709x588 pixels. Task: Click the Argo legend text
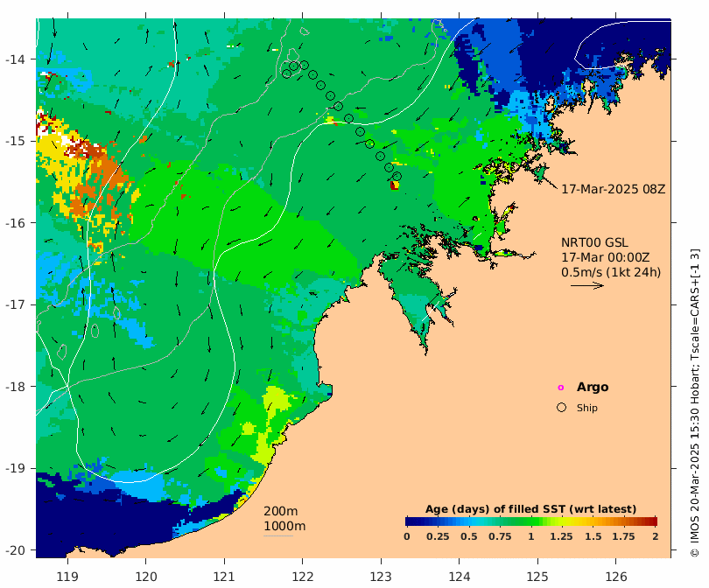pyautogui.click(x=593, y=387)
